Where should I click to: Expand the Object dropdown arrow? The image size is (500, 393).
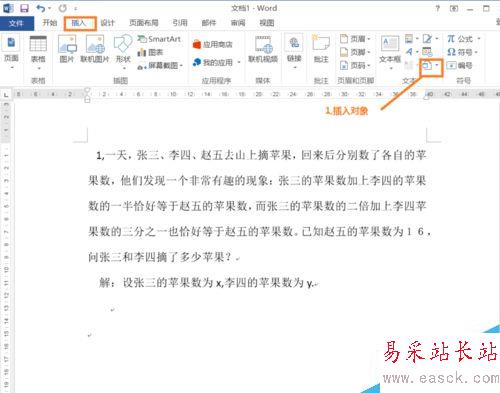[437, 65]
